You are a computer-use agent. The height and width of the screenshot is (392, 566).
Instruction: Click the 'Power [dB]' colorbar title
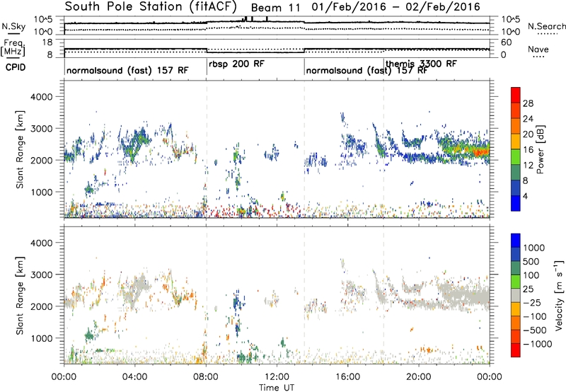click(541, 149)
